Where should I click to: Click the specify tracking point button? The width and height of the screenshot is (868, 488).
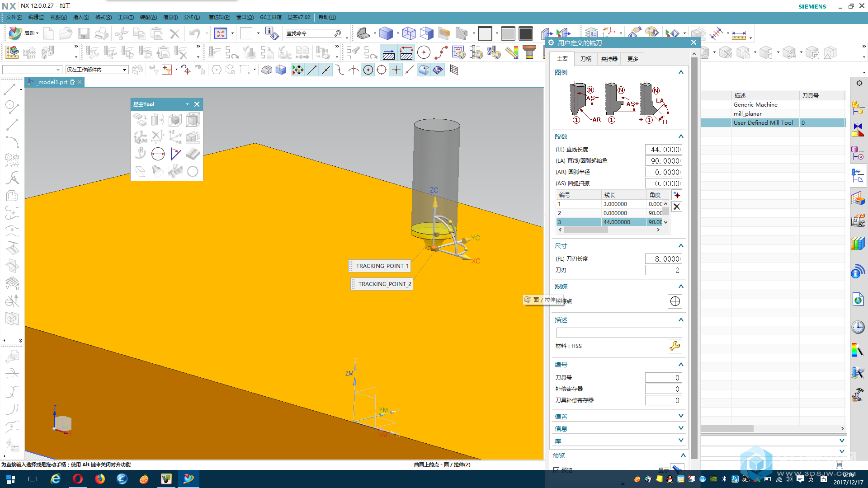(x=675, y=301)
